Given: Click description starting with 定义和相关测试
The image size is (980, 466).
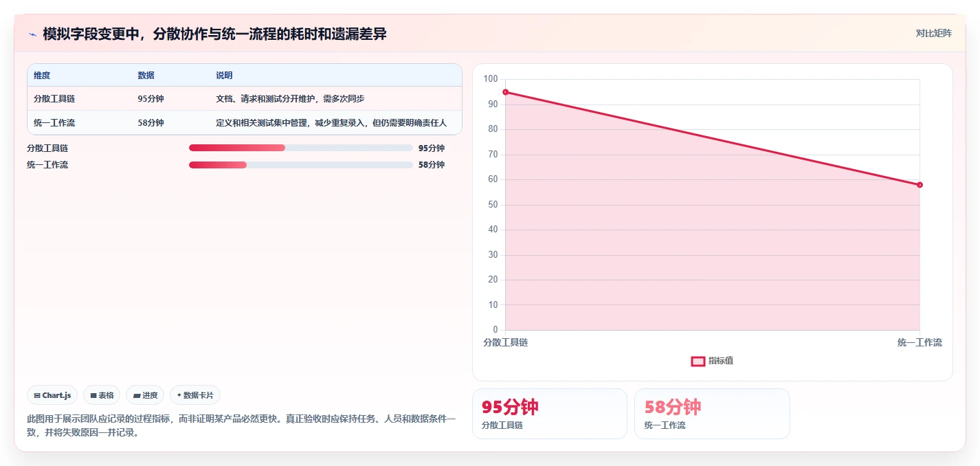Looking at the screenshot, I should click(331, 123).
